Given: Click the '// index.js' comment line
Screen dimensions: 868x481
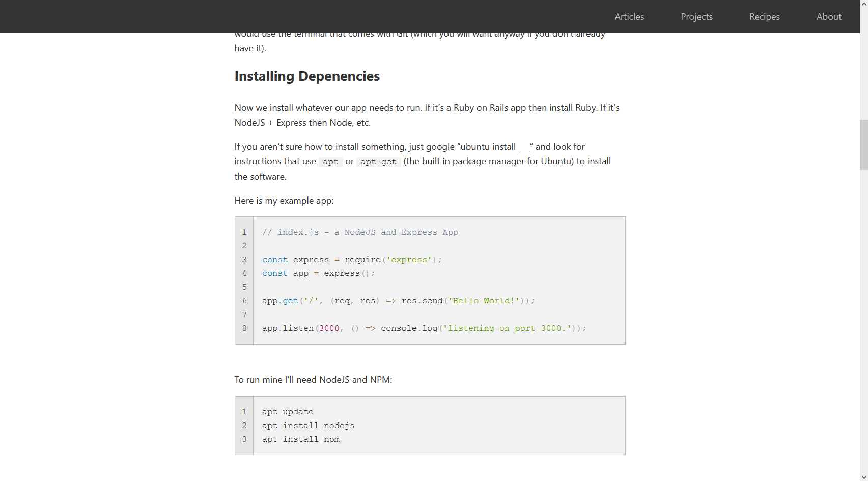Looking at the screenshot, I should [x=360, y=232].
